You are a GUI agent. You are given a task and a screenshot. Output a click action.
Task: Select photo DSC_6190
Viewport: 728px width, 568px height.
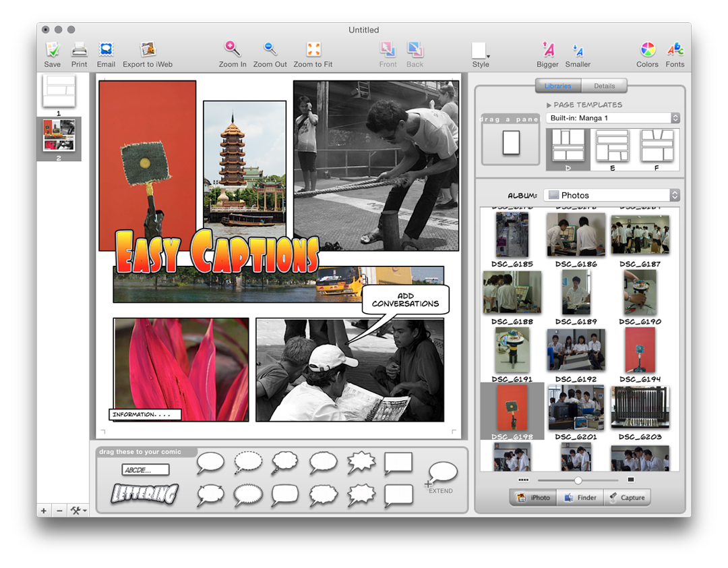pyautogui.click(x=640, y=292)
